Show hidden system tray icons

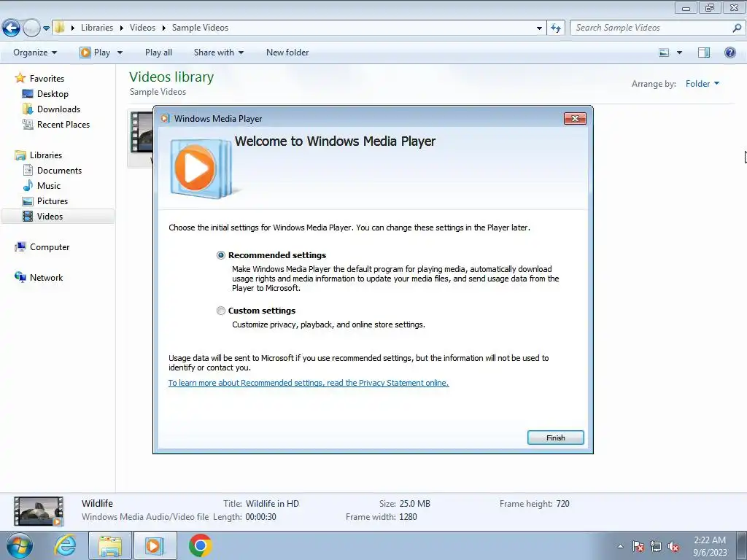[x=620, y=546]
